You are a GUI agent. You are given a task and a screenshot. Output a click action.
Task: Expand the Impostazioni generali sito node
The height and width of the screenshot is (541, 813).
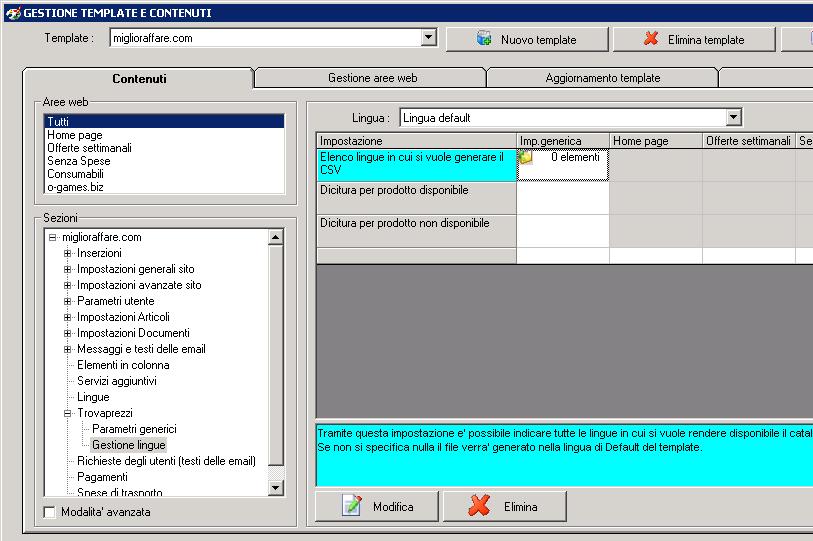pos(67,270)
